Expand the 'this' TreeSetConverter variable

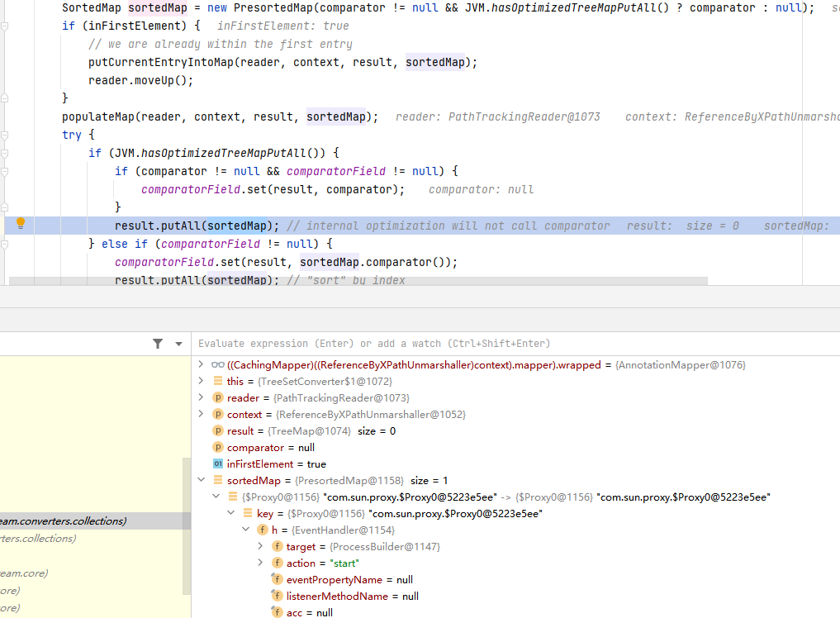200,381
